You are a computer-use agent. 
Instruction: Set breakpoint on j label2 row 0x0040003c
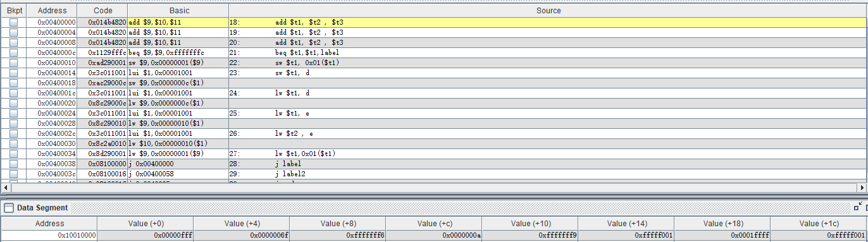point(13,174)
